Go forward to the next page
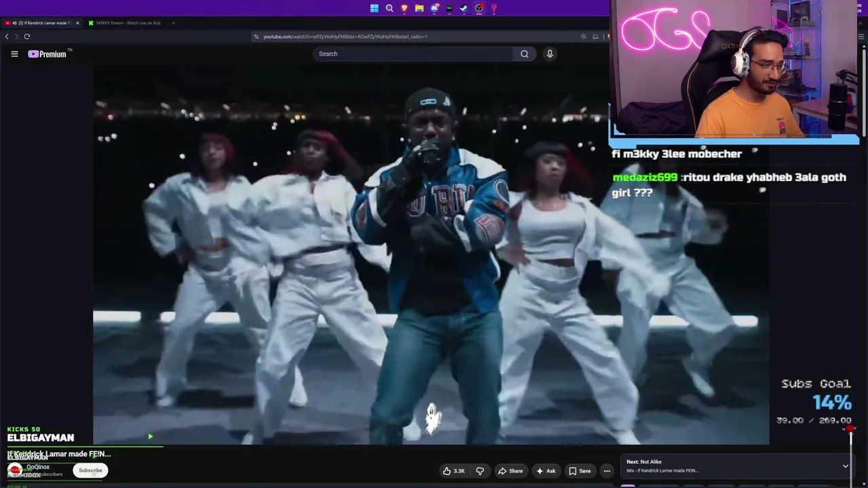This screenshot has height=488, width=868. coord(16,37)
